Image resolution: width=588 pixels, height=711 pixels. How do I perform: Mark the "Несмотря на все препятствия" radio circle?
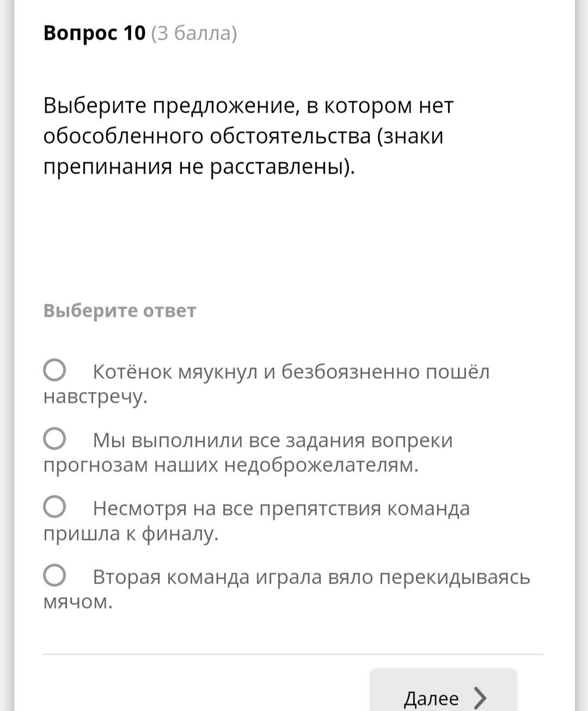pos(55,507)
